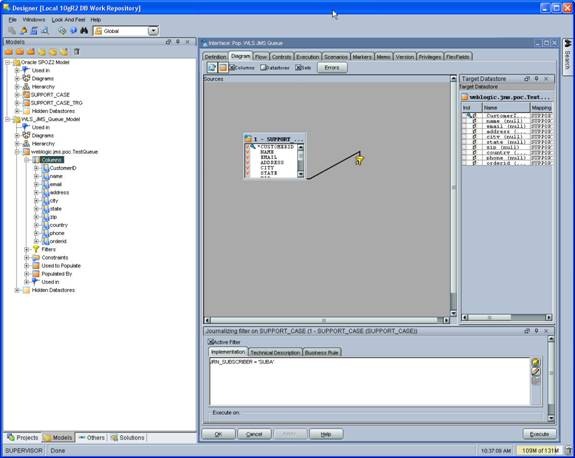Viewport: 575px width, 458px height.
Task: Click the yellow hard-hat icon in main toolbar
Action: tap(23, 31)
